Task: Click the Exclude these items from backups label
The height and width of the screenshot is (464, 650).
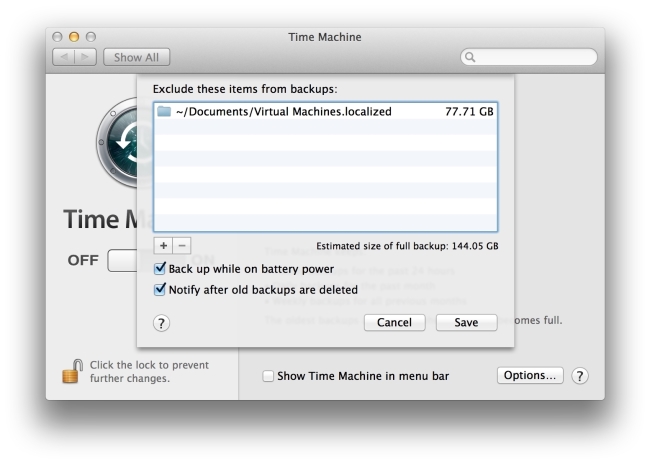Action: pyautogui.click(x=245, y=89)
